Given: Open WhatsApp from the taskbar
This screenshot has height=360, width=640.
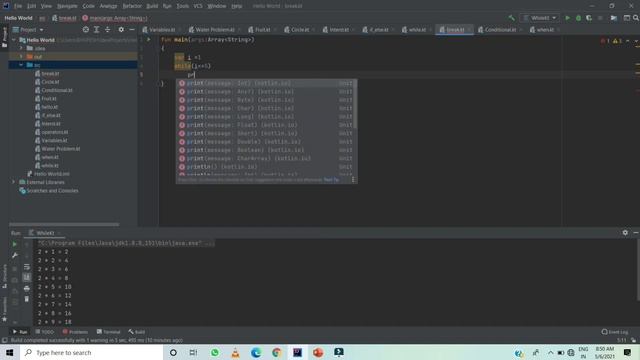Looking at the screenshot, I should pos(215,352).
